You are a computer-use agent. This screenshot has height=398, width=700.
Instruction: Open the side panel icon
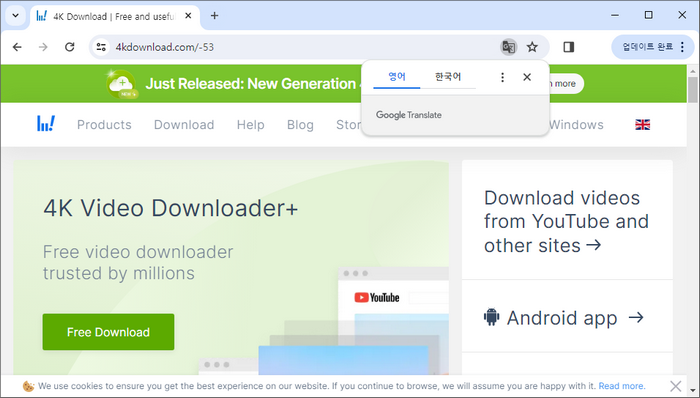[x=569, y=47]
